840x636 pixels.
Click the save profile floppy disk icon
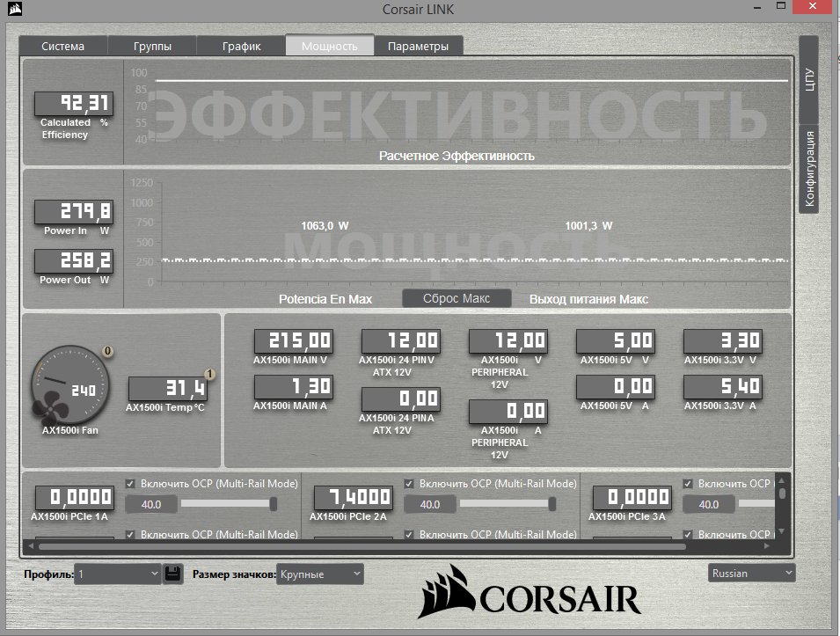coord(172,574)
